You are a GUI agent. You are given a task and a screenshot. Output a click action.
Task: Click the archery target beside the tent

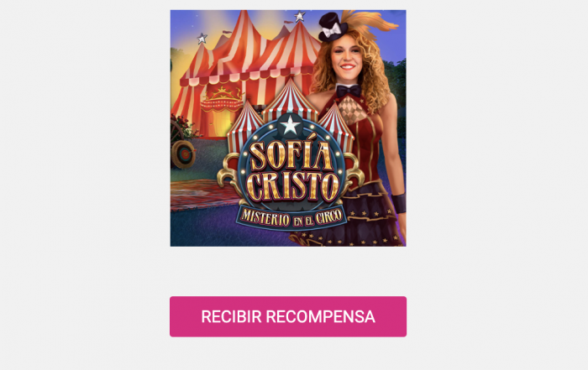[x=183, y=154]
